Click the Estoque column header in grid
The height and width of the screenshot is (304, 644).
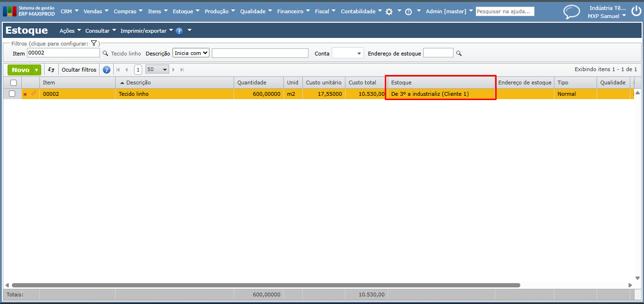point(441,83)
